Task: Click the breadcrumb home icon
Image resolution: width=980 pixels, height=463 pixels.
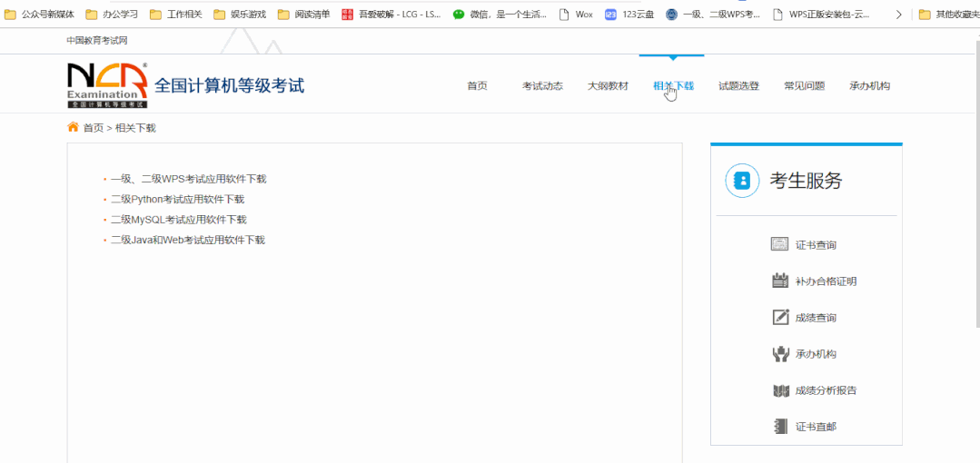Action: pyautogui.click(x=74, y=127)
